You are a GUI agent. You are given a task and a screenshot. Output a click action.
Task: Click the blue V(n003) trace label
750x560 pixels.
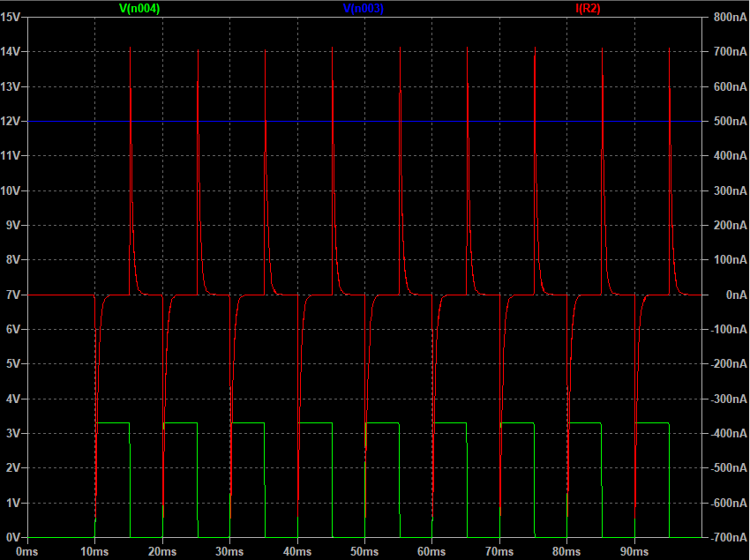tap(363, 8)
